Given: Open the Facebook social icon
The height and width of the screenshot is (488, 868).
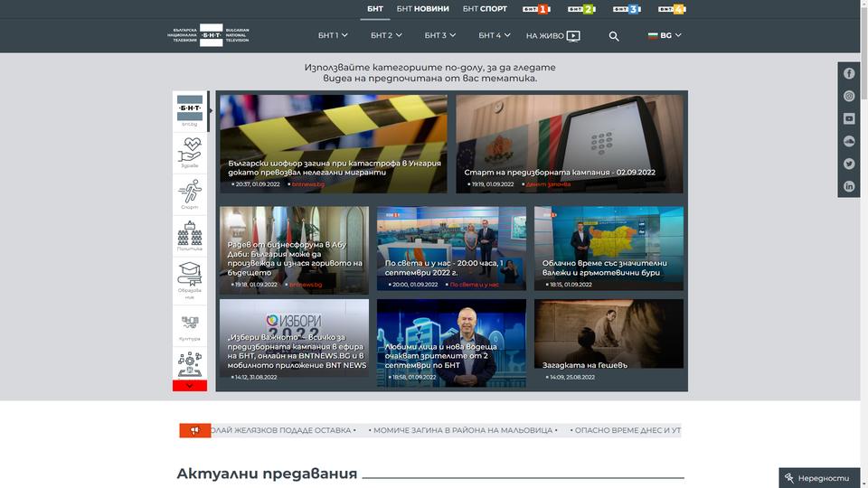Looking at the screenshot, I should coord(849,73).
